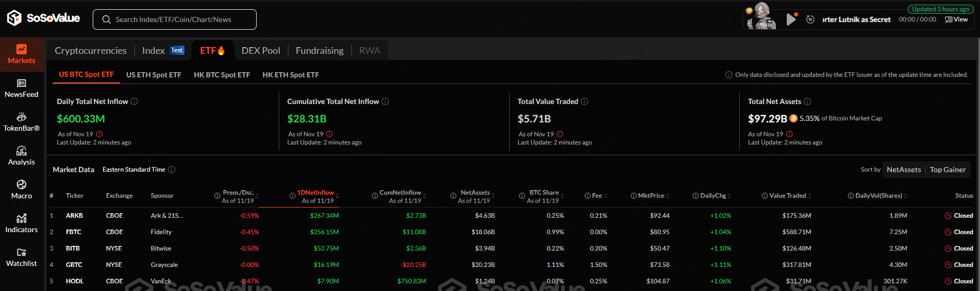This screenshot has height=291, width=980.
Task: Sort table by Fee arrows
Action: click(x=606, y=196)
